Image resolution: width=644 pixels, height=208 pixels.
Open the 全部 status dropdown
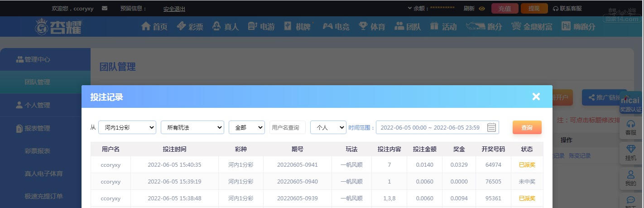coord(246,127)
